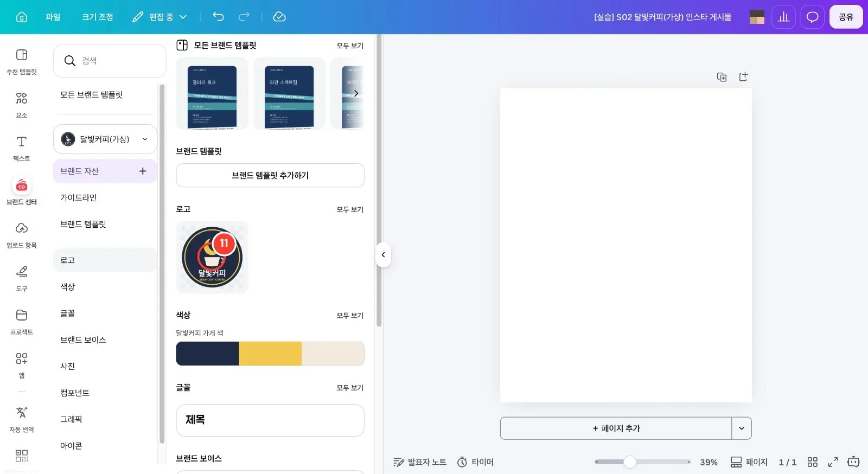
Task: Open the Text panel
Action: [x=22, y=149]
